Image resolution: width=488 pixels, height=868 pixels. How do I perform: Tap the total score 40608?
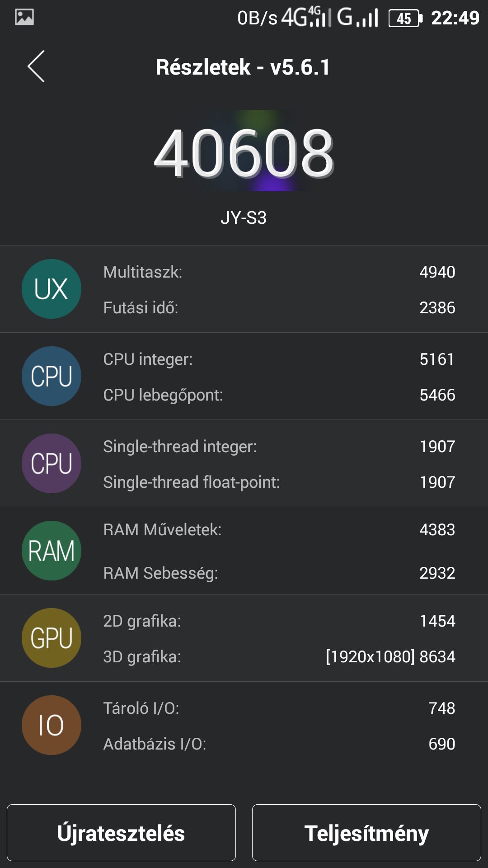point(244,152)
